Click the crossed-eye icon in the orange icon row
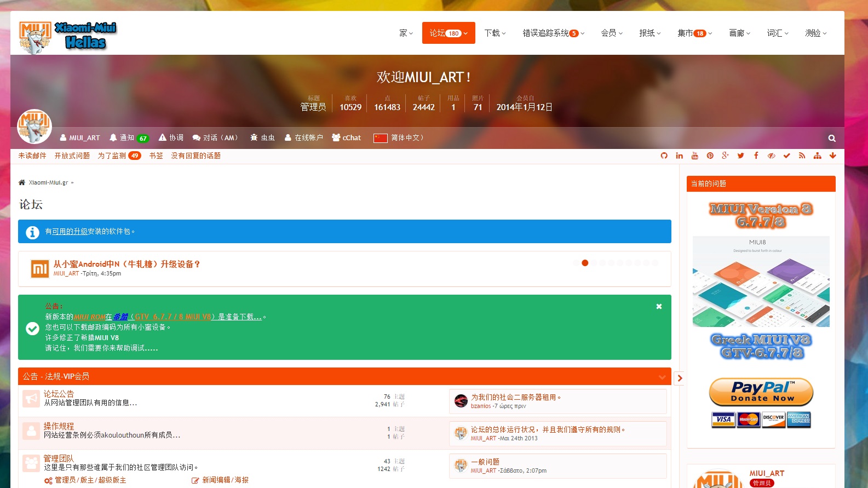The width and height of the screenshot is (868, 488). (772, 156)
